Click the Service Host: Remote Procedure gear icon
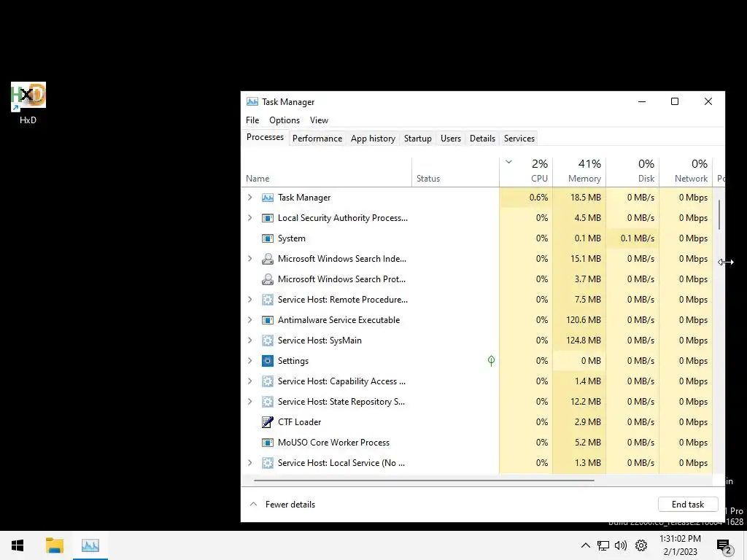Screen dimensions: 747x560 click(268, 300)
